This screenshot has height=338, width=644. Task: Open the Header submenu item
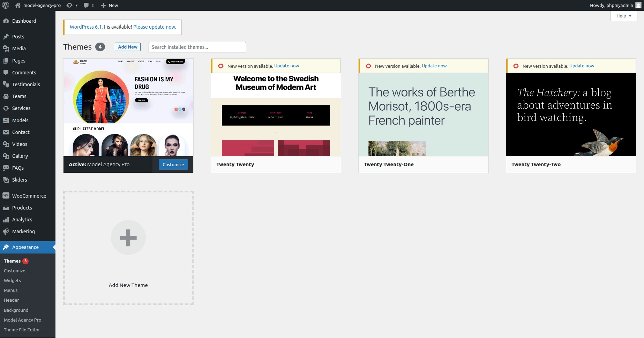point(11,300)
